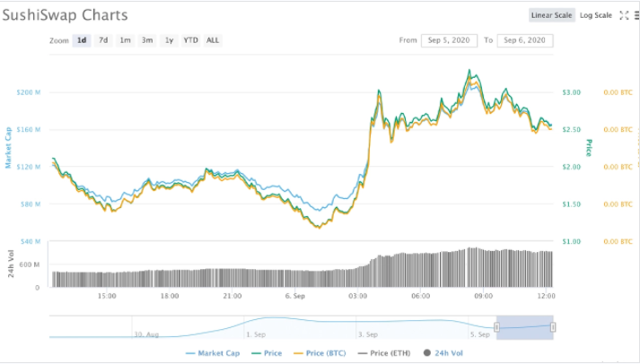This screenshot has width=640, height=364.
Task: Select Linear Scale option
Action: tap(552, 15)
